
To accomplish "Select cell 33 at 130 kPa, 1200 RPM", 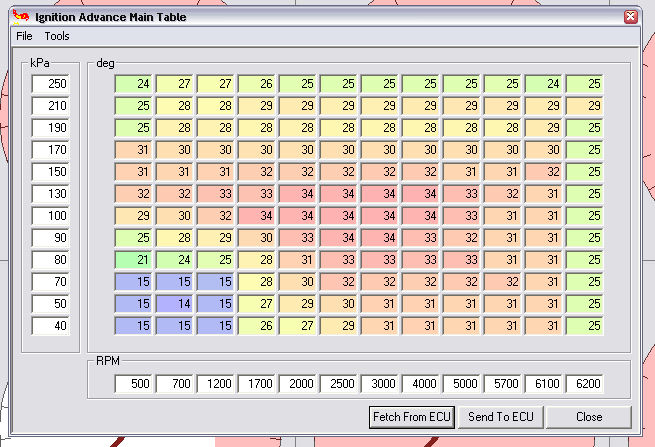I will 215,193.
